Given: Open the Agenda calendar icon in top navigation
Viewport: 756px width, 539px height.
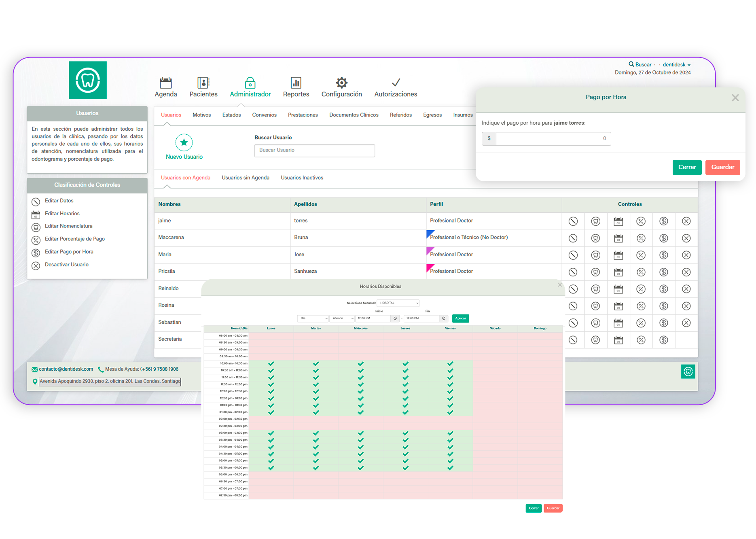Looking at the screenshot, I should pyautogui.click(x=165, y=83).
